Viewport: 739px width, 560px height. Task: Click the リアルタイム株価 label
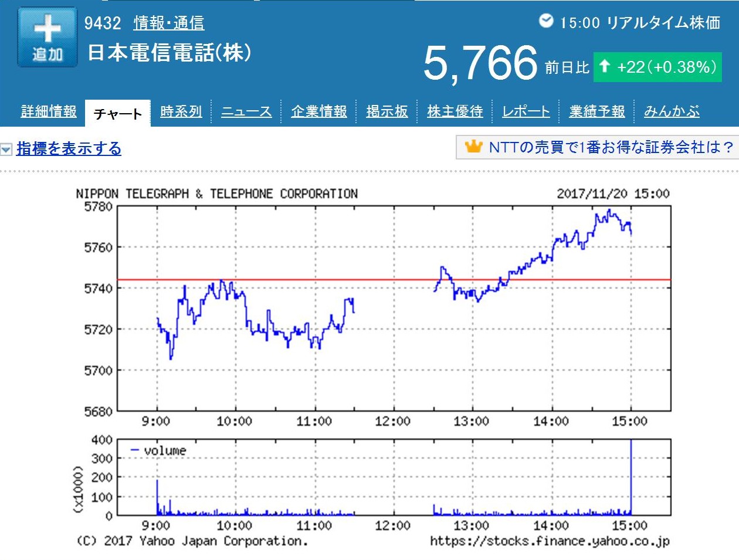(x=663, y=23)
